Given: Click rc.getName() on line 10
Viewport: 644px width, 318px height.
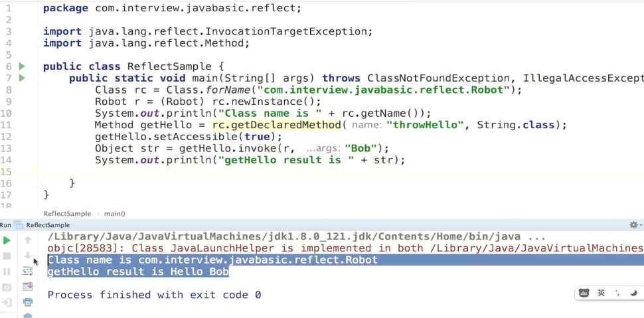Looking at the screenshot, I should point(381,114).
